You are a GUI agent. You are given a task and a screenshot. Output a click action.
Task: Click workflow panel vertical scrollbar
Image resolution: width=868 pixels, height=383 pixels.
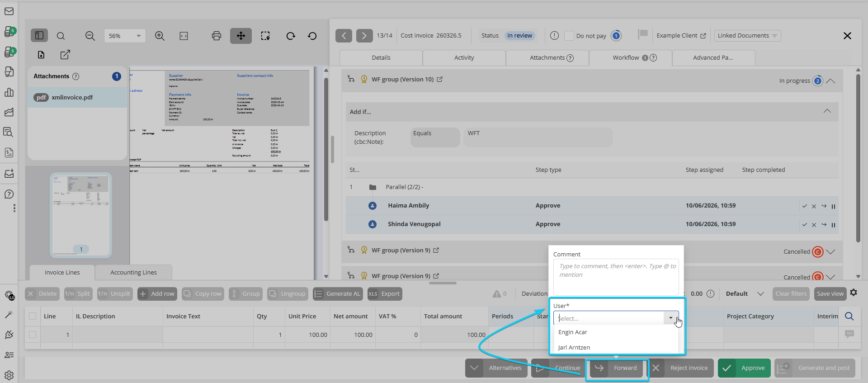click(x=858, y=158)
